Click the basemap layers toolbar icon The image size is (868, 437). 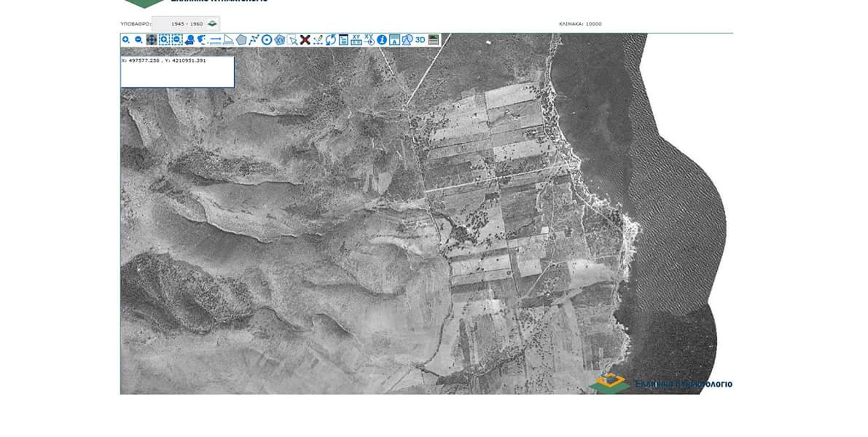pyautogui.click(x=434, y=40)
